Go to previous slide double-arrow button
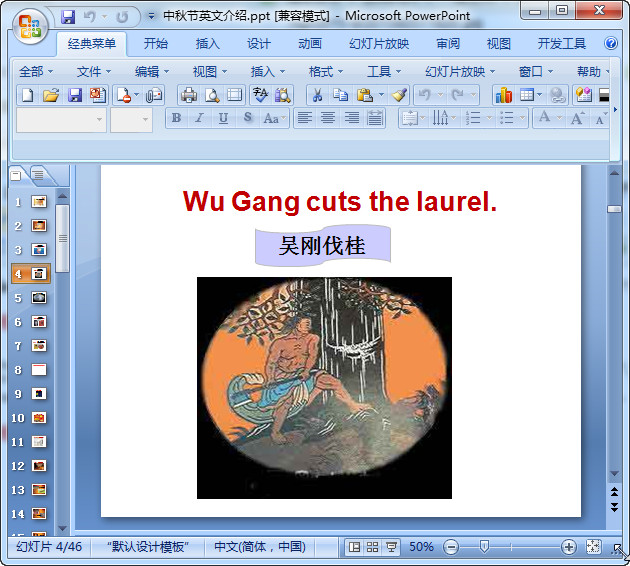 [x=614, y=491]
